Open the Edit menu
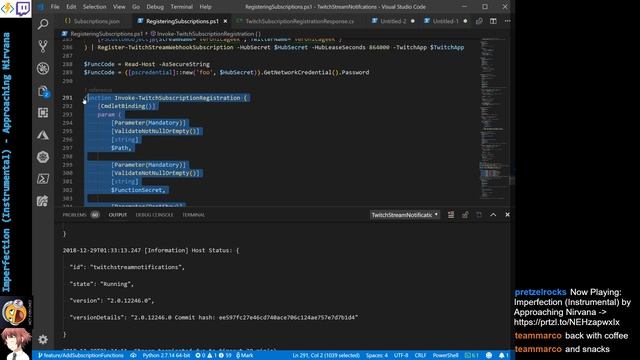The image size is (640, 360). coord(71,7)
